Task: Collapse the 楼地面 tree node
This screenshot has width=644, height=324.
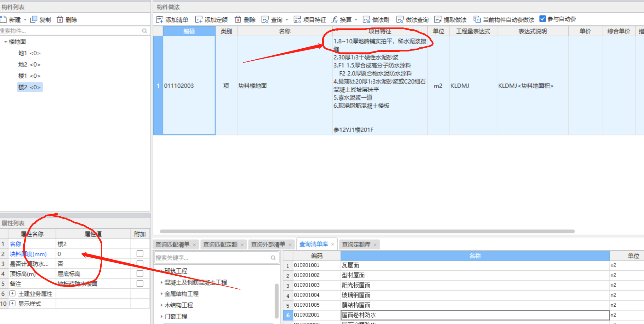Action: tap(5, 42)
